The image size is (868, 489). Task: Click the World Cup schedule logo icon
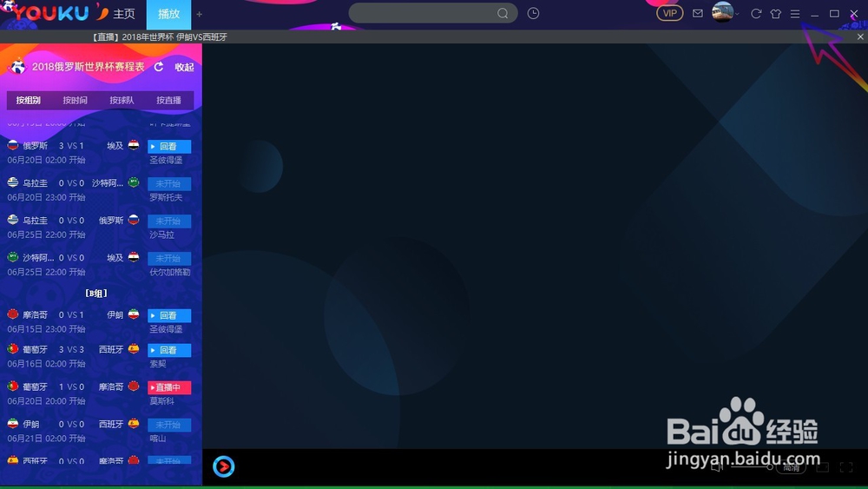[x=17, y=67]
